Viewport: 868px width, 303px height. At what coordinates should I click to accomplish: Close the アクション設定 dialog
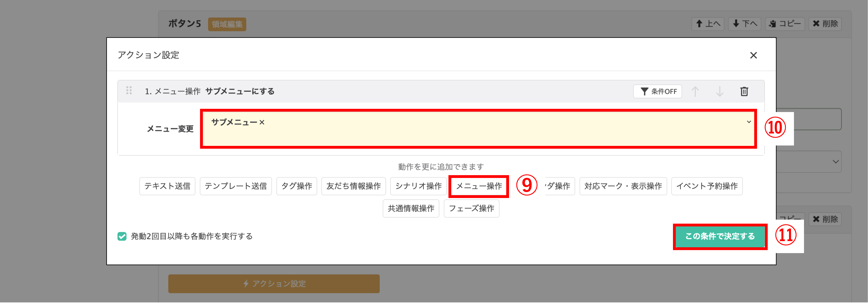753,55
